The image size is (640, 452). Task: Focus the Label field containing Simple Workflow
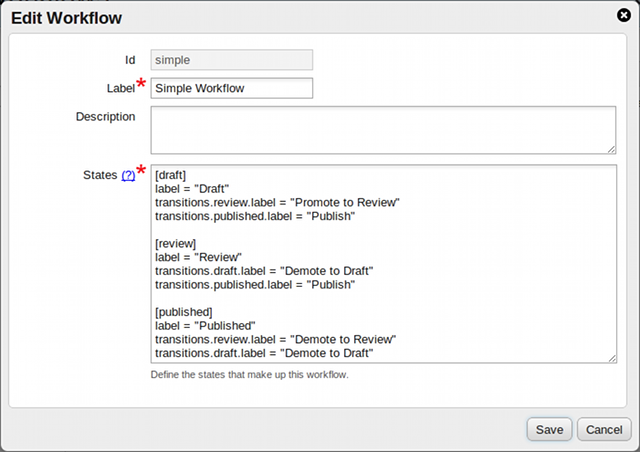pos(231,88)
